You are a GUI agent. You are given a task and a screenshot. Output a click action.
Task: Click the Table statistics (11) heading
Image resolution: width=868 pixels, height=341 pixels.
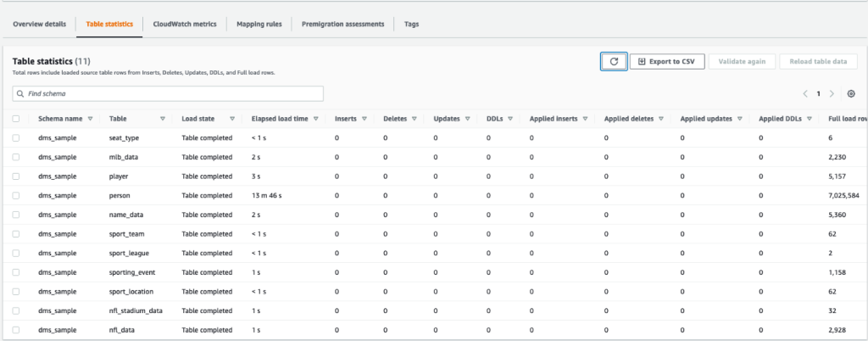point(52,61)
